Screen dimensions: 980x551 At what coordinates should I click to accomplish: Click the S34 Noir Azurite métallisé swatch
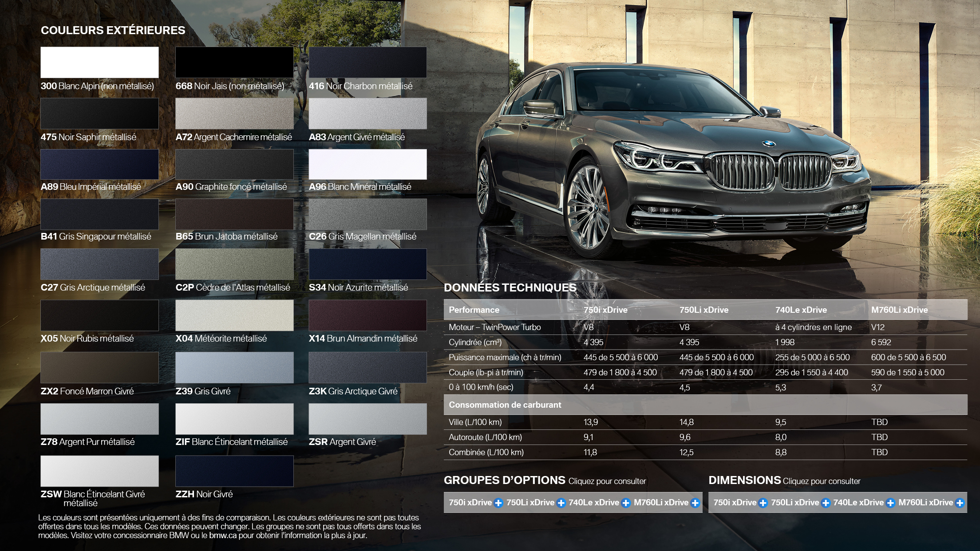(x=367, y=264)
